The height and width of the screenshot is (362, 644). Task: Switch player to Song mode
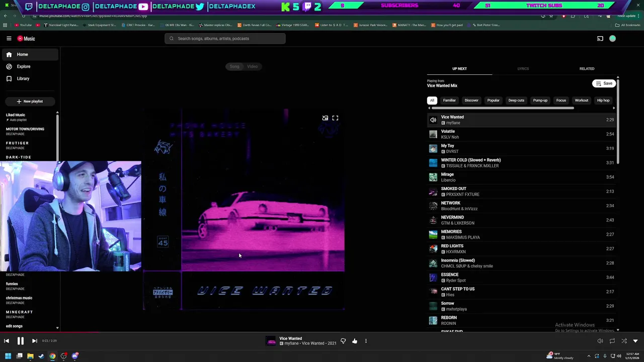pyautogui.click(x=234, y=66)
